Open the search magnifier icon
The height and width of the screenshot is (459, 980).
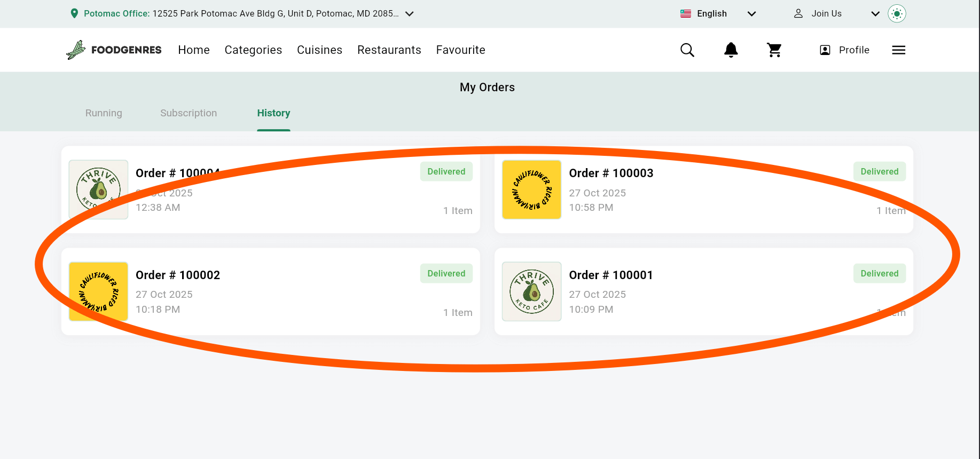(x=687, y=50)
